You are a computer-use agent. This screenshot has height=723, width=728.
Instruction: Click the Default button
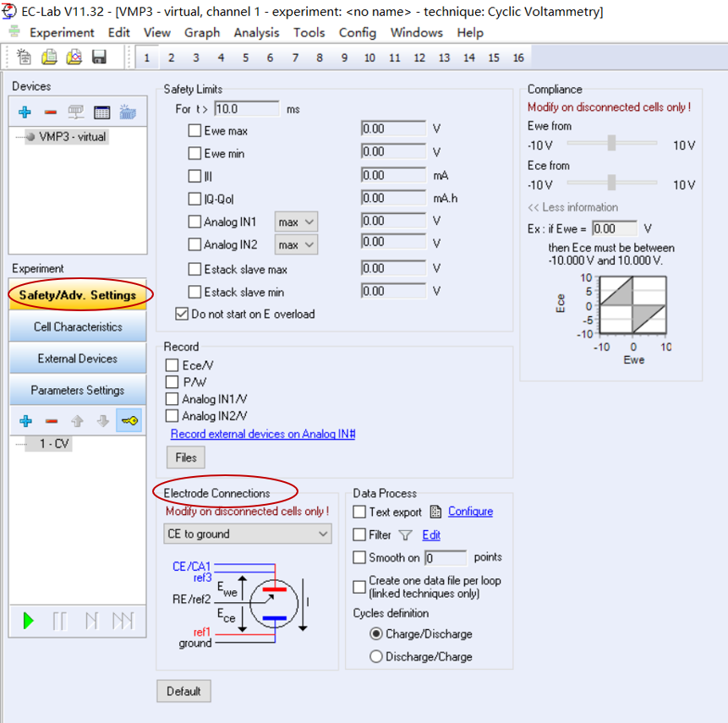pos(183,691)
